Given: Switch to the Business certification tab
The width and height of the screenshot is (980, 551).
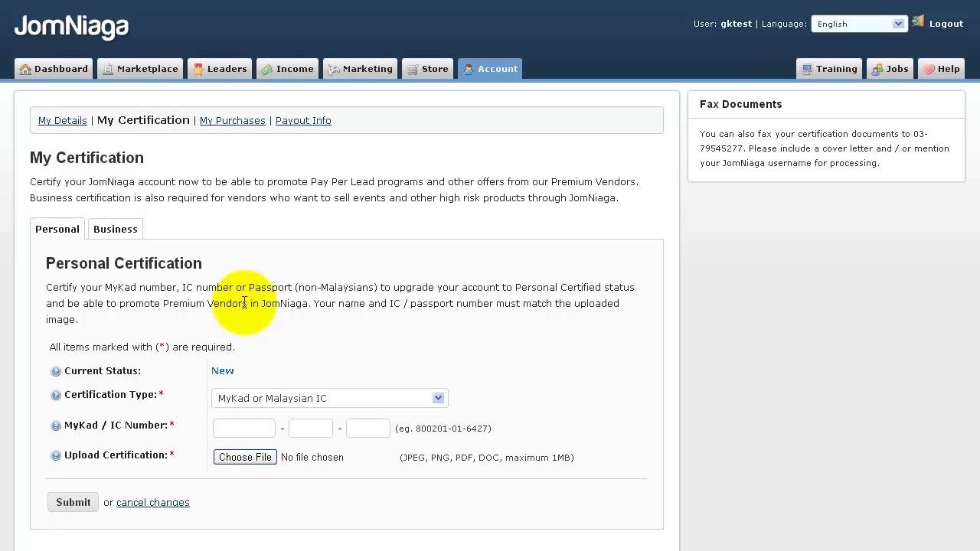Looking at the screenshot, I should tap(116, 229).
